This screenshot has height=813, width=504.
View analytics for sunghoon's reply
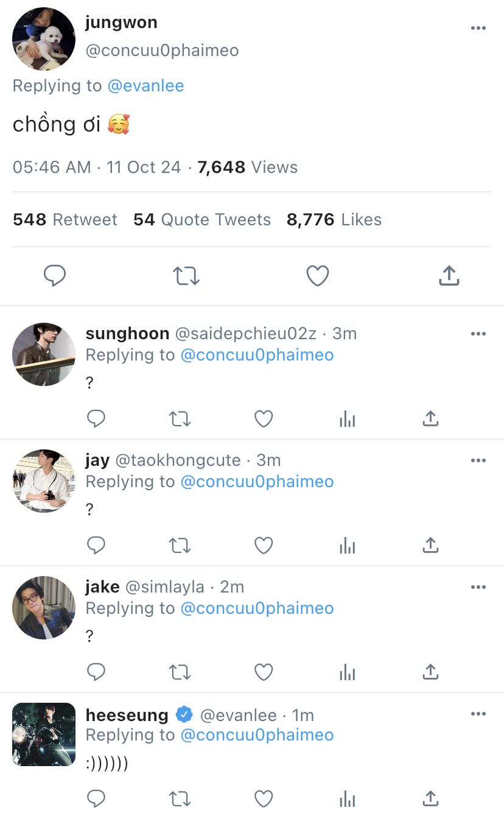[347, 419]
